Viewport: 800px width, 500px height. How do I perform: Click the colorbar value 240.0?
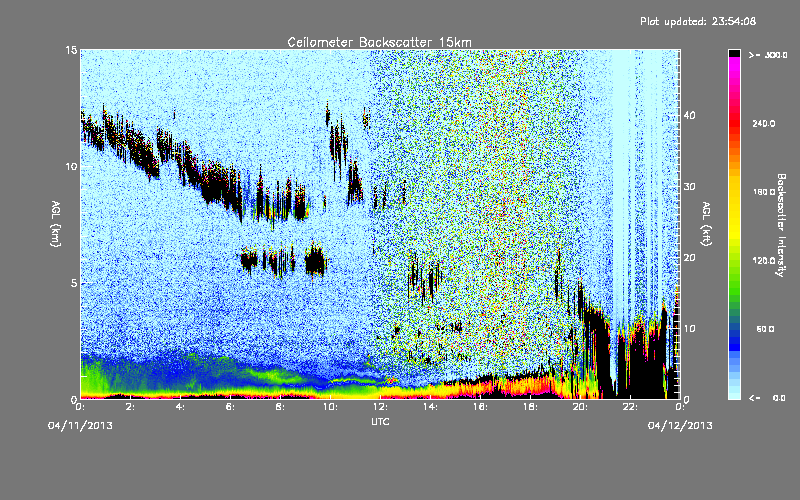[x=764, y=124]
